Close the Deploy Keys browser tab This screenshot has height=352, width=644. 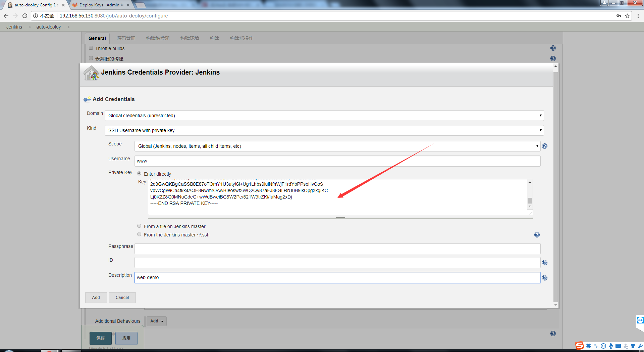[128, 5]
